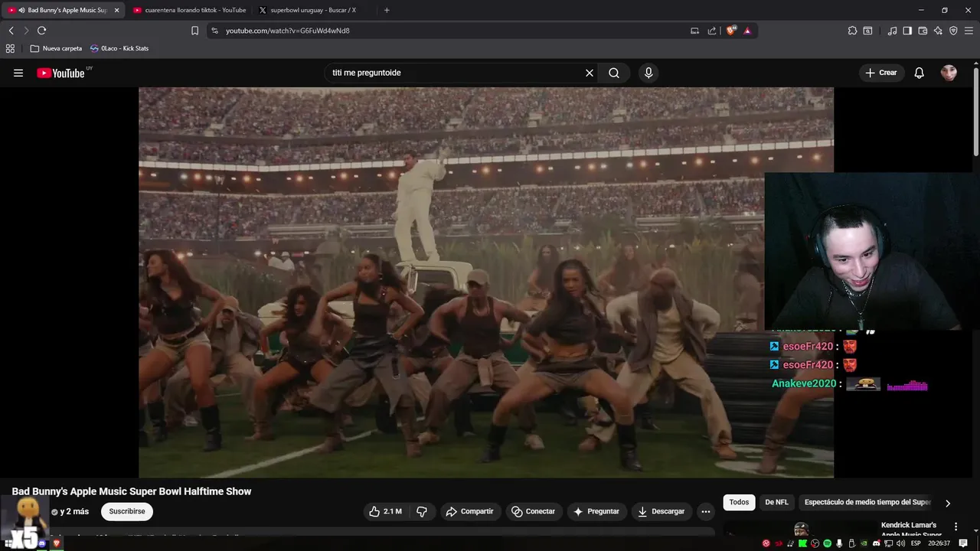Open Brave Shields lion icon

point(731,31)
